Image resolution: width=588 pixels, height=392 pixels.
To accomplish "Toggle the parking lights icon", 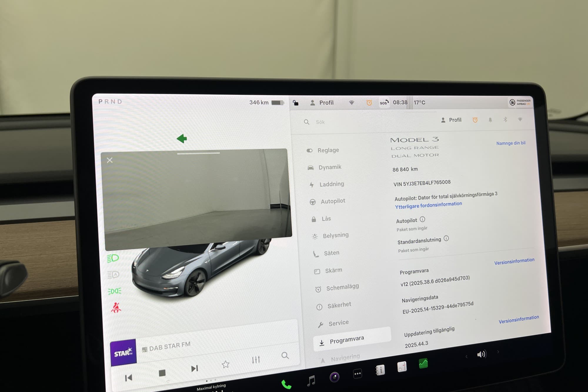I will tap(114, 291).
